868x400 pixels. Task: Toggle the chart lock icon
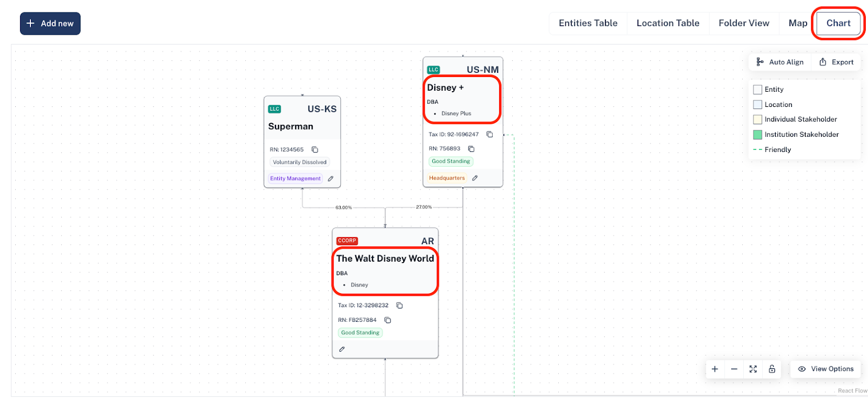tap(772, 369)
